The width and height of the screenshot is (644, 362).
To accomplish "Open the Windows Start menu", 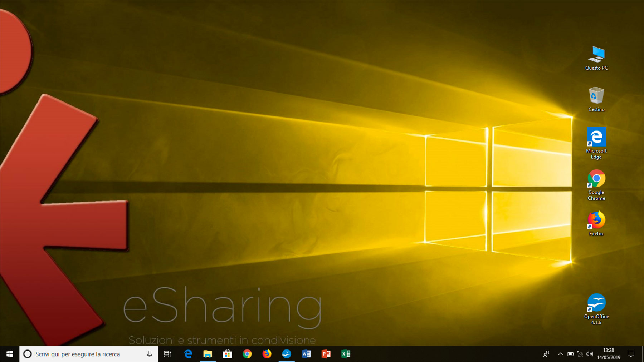I will 10,354.
